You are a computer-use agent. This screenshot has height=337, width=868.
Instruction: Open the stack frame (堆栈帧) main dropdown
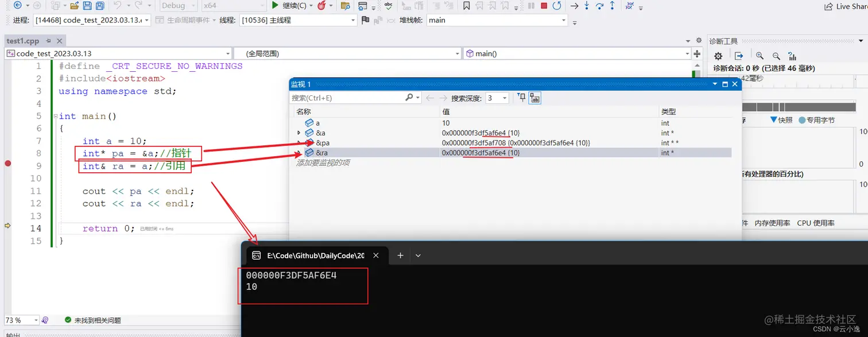pos(497,20)
